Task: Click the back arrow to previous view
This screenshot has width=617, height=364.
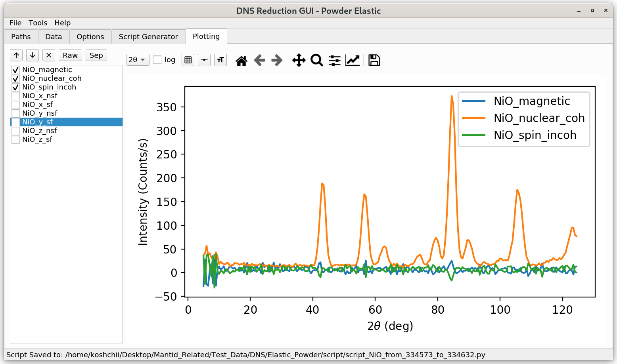Action: 259,61
